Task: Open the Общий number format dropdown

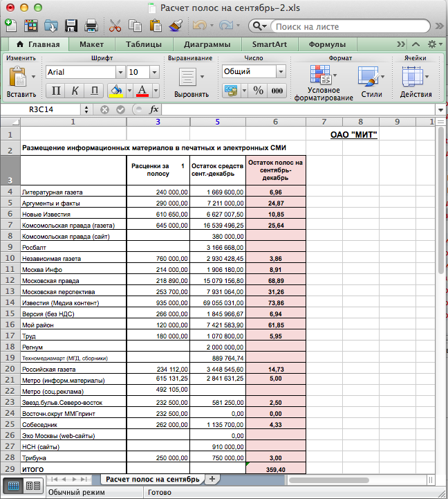Action: (x=281, y=71)
